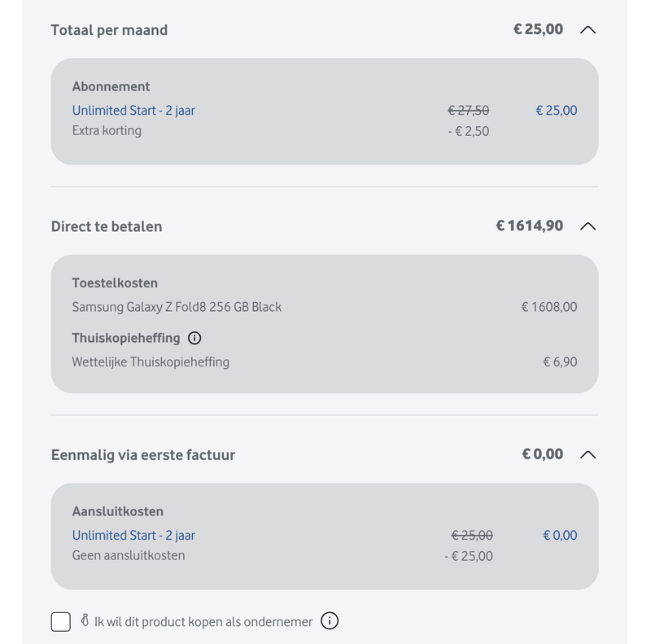Collapse the Totaal per maand section chevron
651x644 pixels.
tap(588, 30)
